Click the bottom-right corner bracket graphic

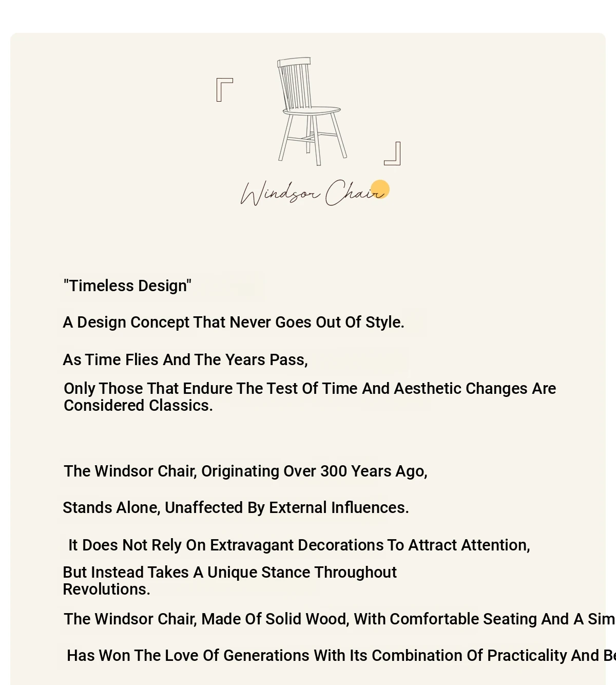pos(392,154)
